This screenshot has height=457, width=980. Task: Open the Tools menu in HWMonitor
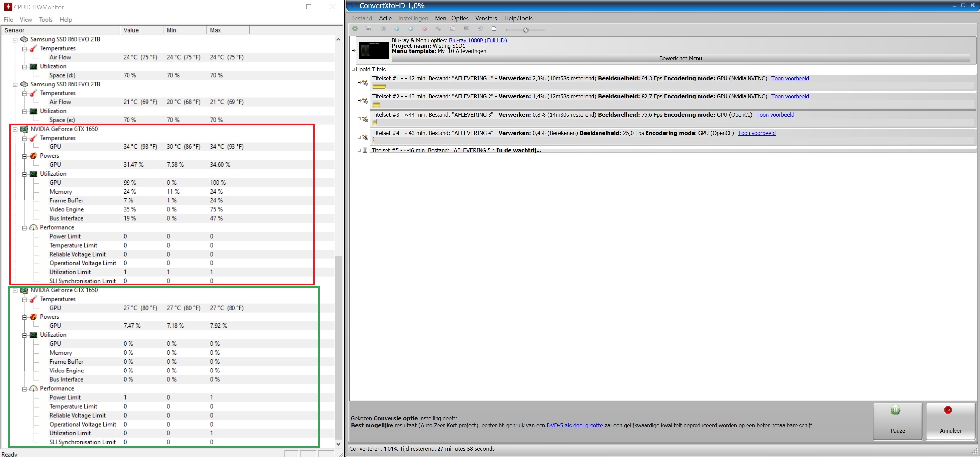coord(46,20)
